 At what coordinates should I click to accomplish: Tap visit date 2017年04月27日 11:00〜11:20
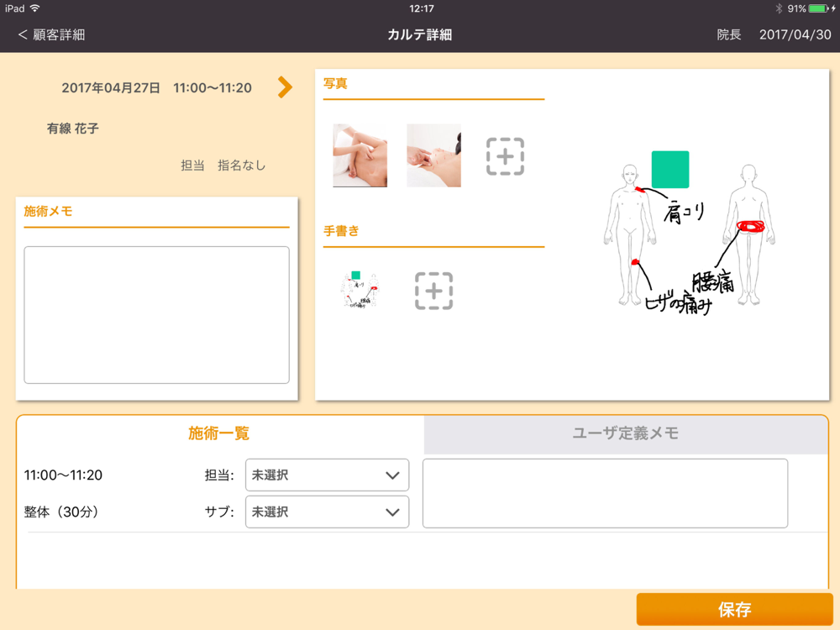[x=156, y=88]
